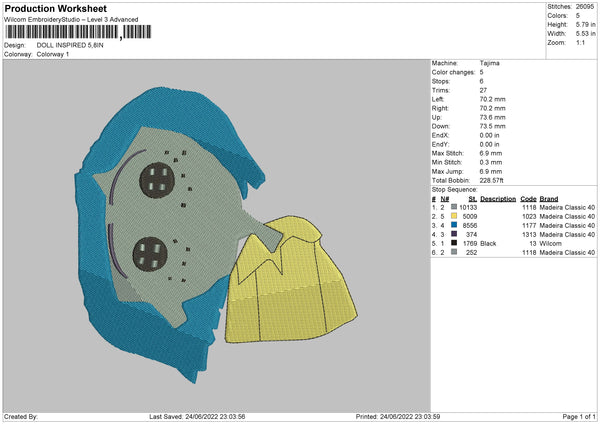Click the EndY value 0.00 in
This screenshot has height=424, width=600.
click(489, 144)
